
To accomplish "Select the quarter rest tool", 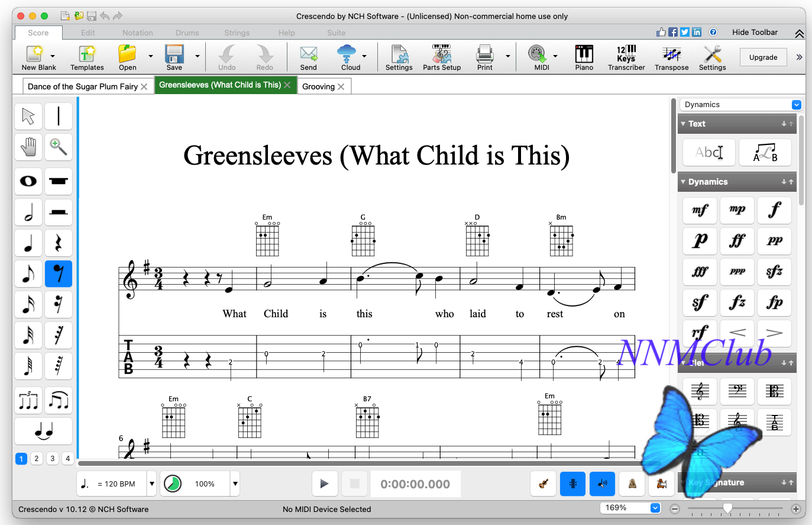I will (x=59, y=243).
